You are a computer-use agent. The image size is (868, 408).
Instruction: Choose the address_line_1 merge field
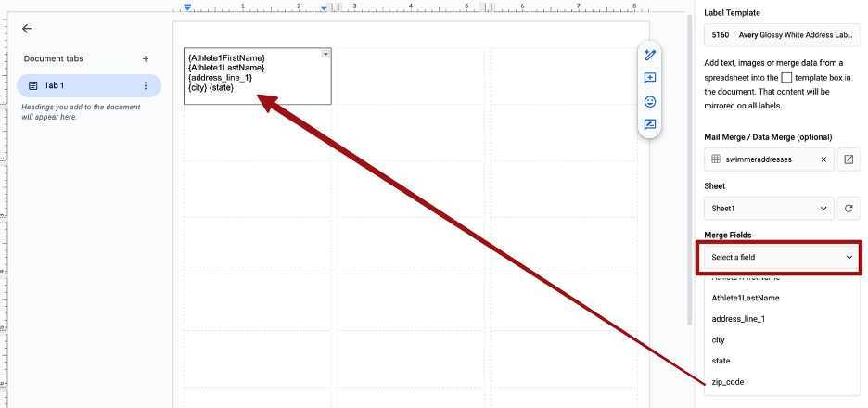click(x=738, y=319)
